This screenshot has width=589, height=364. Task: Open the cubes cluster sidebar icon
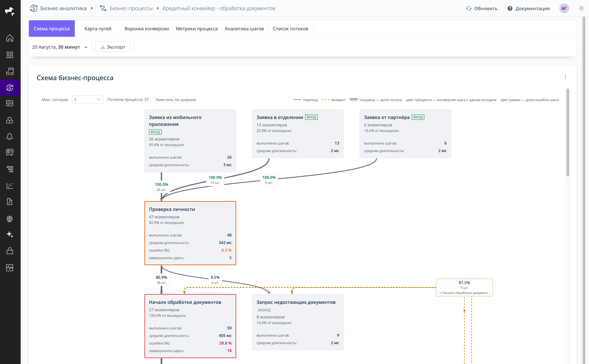(10, 120)
